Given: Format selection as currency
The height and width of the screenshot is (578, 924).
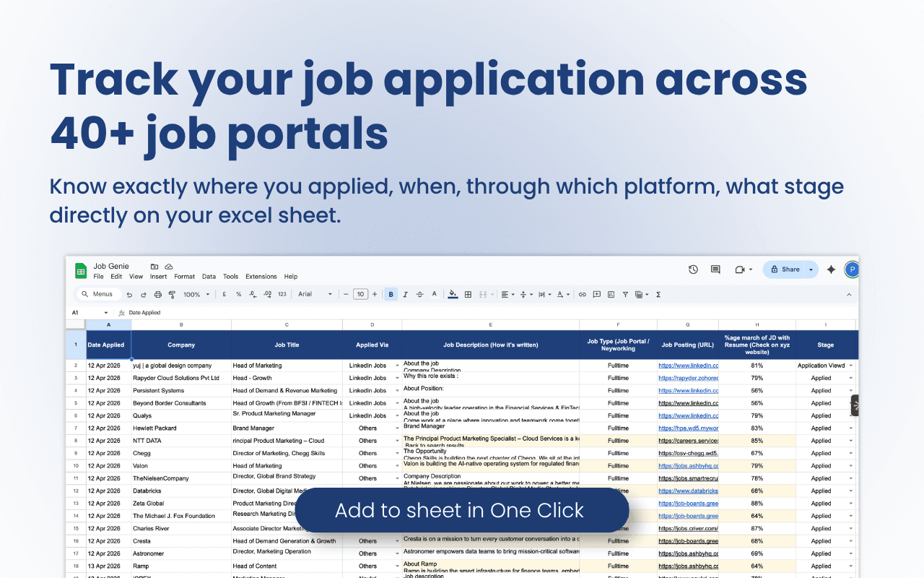Looking at the screenshot, I should point(224,294).
